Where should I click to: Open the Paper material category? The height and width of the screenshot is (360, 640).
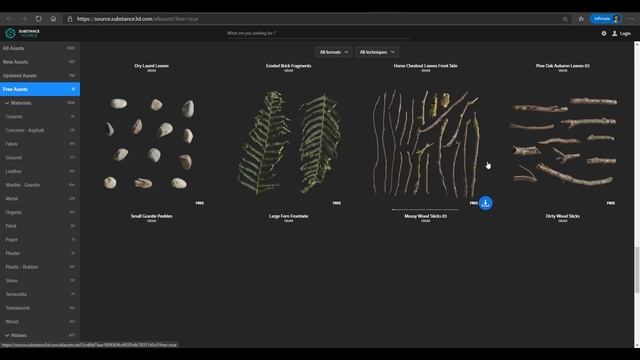pos(40,240)
